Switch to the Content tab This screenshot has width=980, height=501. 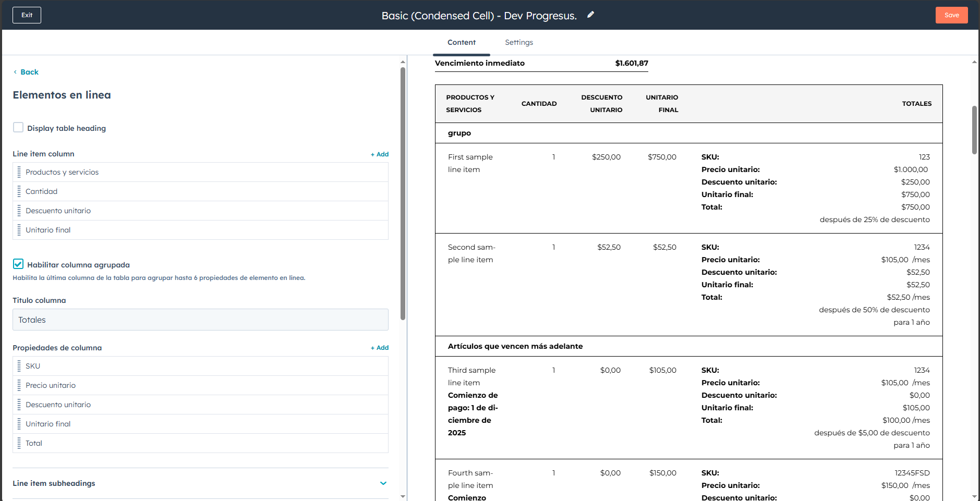[x=462, y=42]
